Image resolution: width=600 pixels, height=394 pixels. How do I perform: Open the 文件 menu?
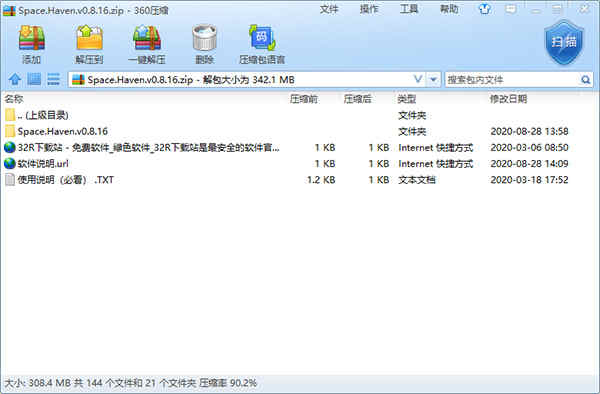click(x=329, y=9)
